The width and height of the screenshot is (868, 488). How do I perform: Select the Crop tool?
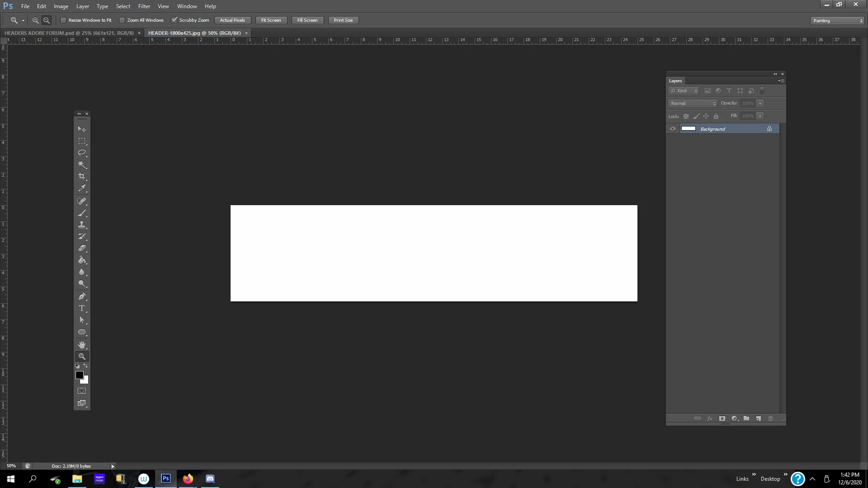click(82, 176)
